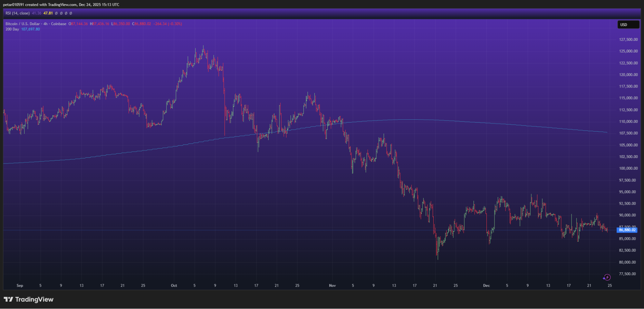Toggle the 200 Day moving average legend entry
The width and height of the screenshot is (644, 309).
pos(12,29)
